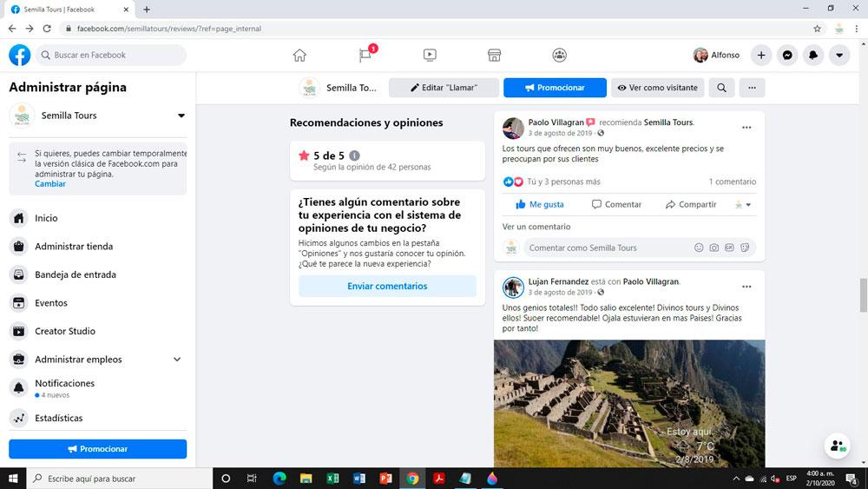Bookmark this page with the star

(x=817, y=29)
